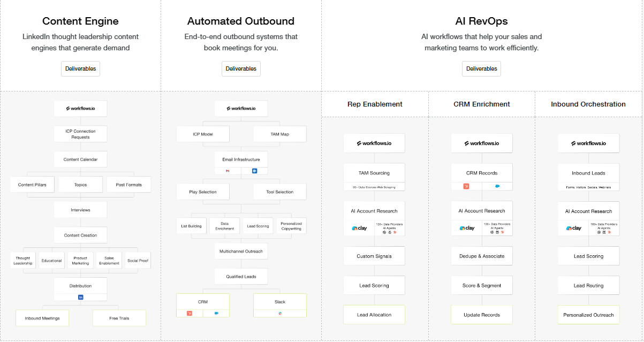Screen dimensions: 644x342
Task: Click the Lead Routing node
Action: pos(588,285)
